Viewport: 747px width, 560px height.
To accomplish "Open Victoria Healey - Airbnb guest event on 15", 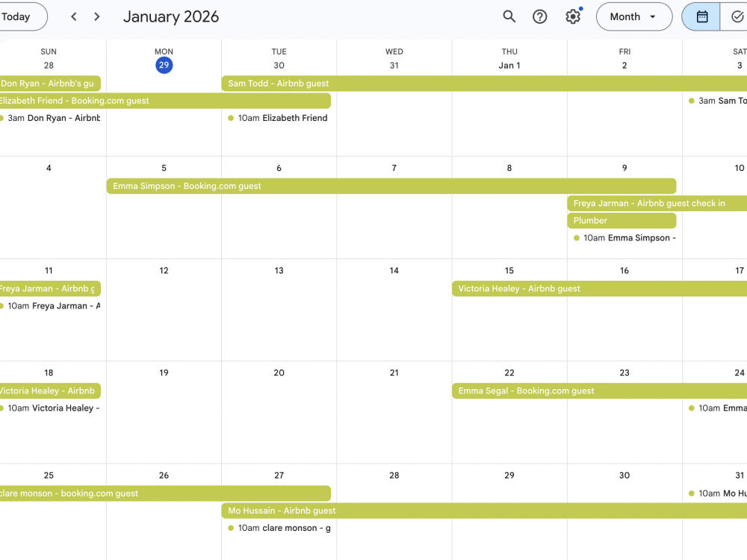I will pos(599,288).
